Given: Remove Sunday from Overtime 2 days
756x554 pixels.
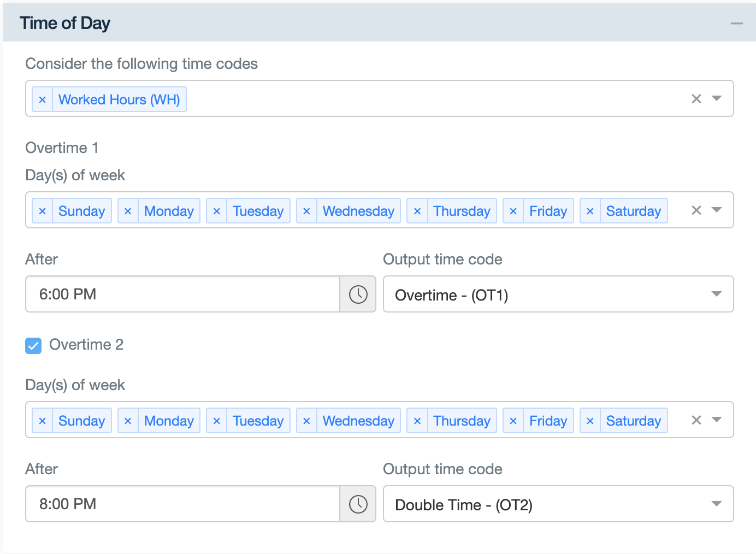Looking at the screenshot, I should pyautogui.click(x=43, y=420).
